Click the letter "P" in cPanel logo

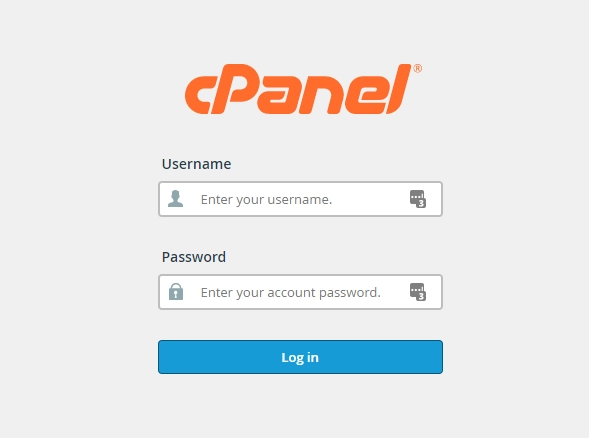coord(234,89)
